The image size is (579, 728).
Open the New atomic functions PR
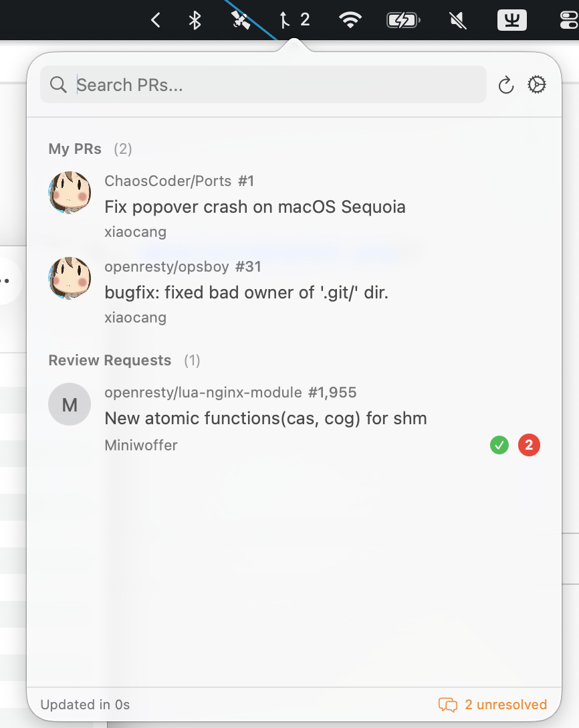[x=265, y=419]
